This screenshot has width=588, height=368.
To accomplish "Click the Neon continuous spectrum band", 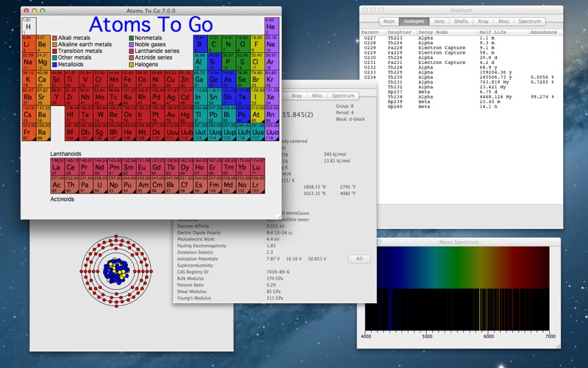I will (x=457, y=267).
